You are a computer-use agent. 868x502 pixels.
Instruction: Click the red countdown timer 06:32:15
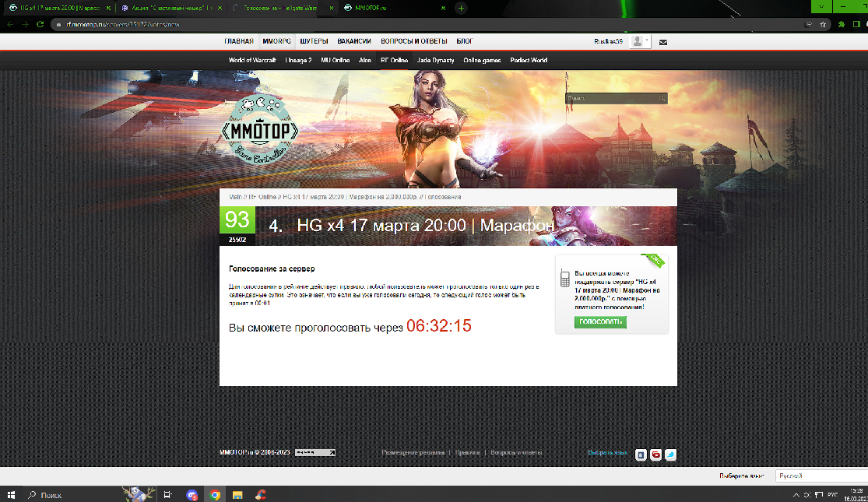coord(438,326)
